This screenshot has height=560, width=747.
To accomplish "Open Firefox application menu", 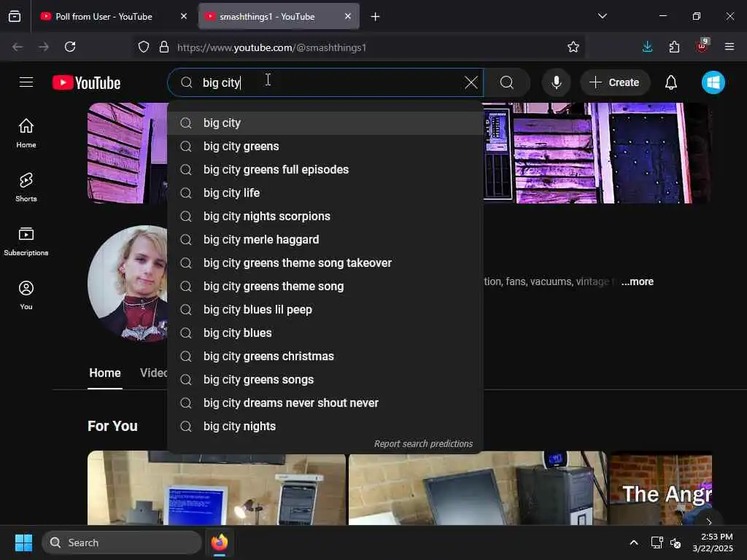I will tap(729, 47).
